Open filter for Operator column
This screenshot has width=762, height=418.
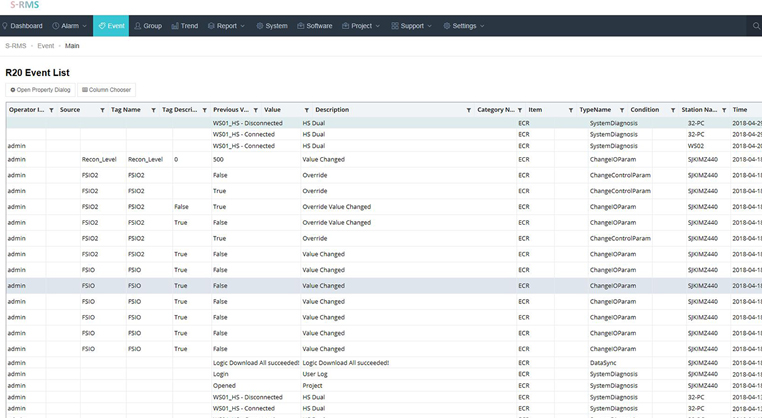51,110
